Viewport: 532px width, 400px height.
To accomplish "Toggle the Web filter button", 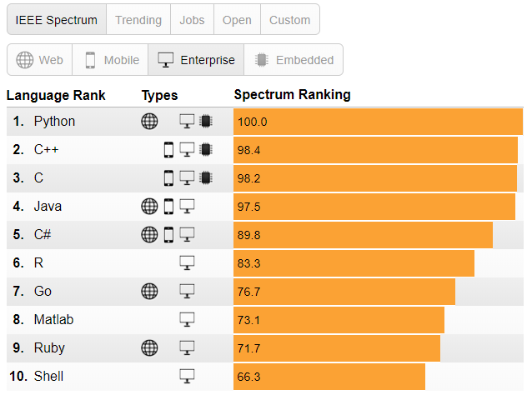I will click(40, 60).
